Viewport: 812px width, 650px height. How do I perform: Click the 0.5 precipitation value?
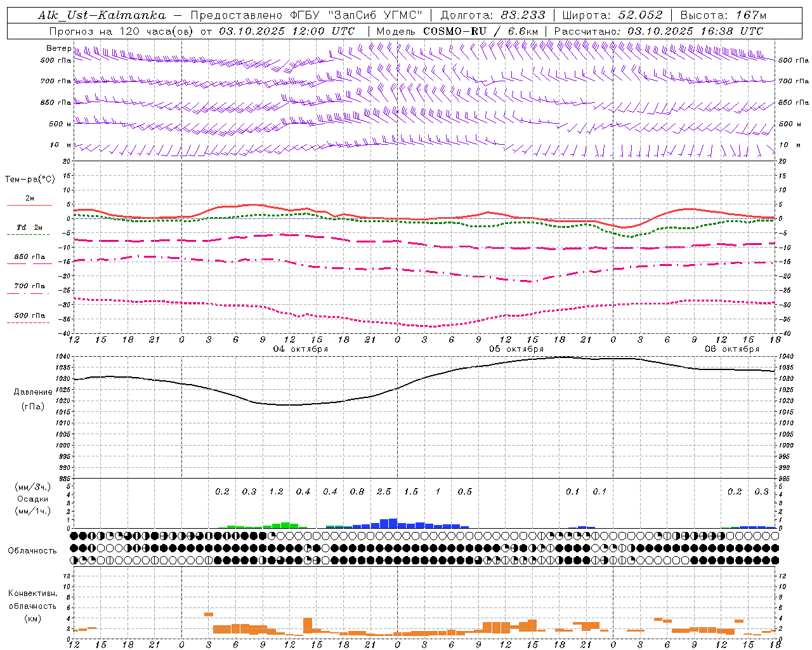pos(465,492)
